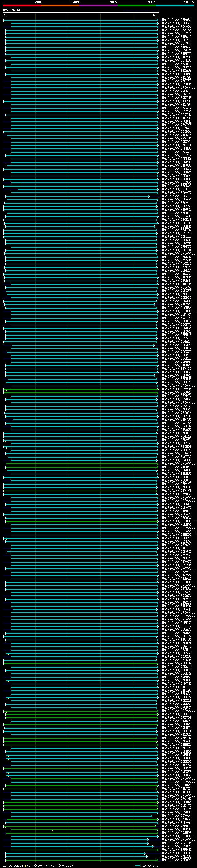Select green hit label UniRef100_Q95V85
The image size is (197, 868).
pyautogui.click(x=176, y=389)
